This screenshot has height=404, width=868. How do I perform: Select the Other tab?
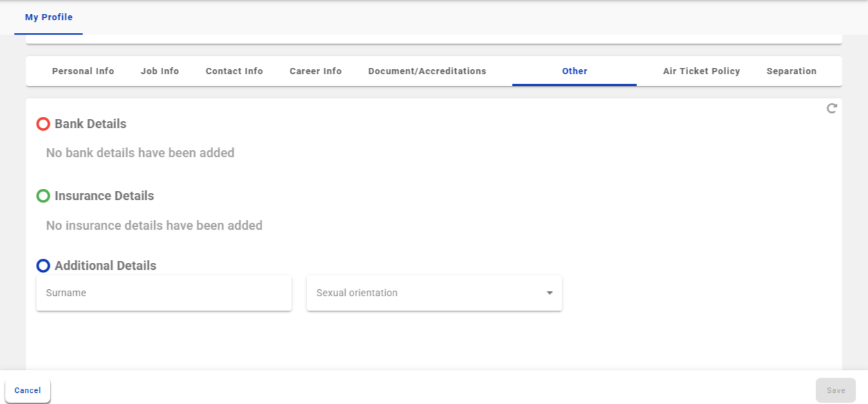[x=574, y=71]
